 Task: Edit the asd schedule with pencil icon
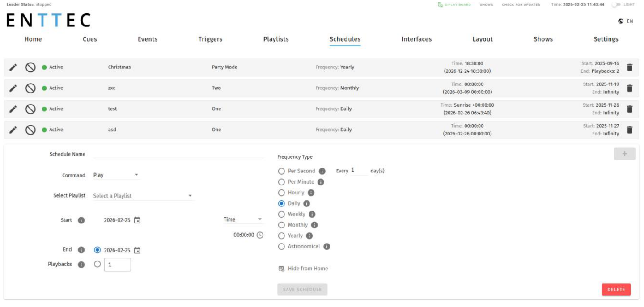click(13, 130)
